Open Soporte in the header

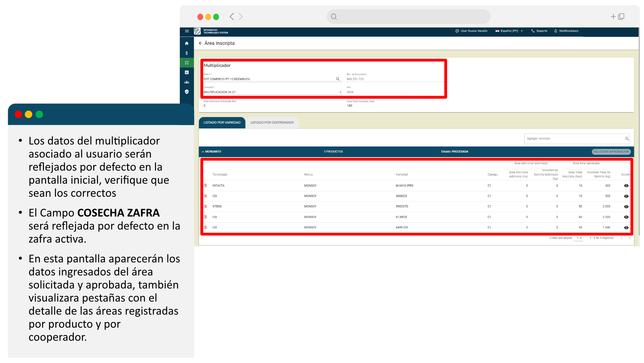[x=539, y=31]
